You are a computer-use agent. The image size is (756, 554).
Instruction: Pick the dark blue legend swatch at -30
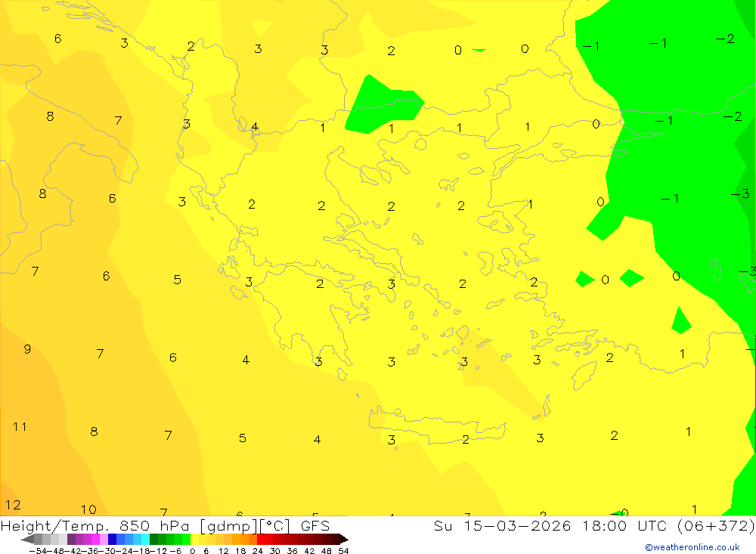(x=112, y=539)
